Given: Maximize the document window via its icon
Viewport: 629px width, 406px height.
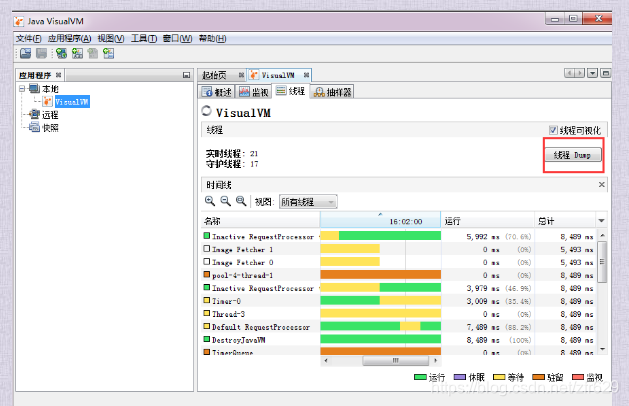Looking at the screenshot, I should coord(606,73).
